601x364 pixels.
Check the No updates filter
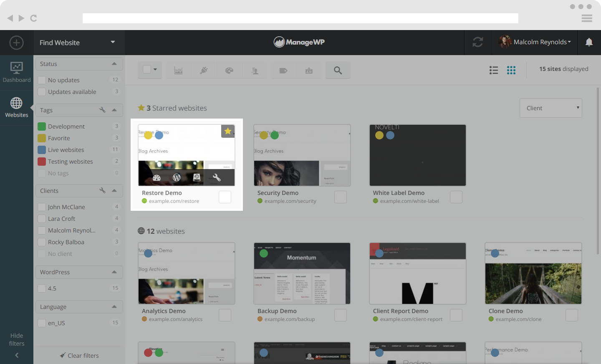[42, 80]
